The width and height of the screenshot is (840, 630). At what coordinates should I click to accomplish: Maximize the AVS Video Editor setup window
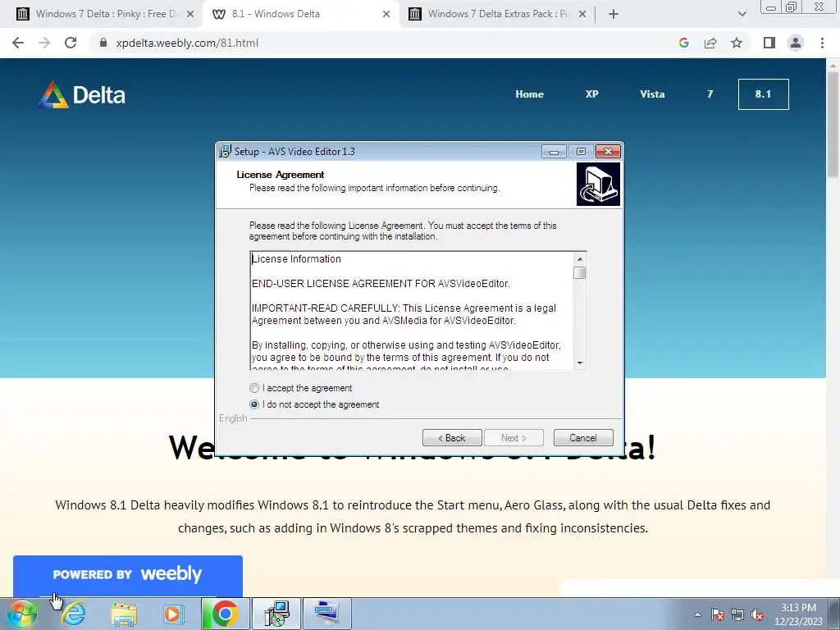pos(581,152)
